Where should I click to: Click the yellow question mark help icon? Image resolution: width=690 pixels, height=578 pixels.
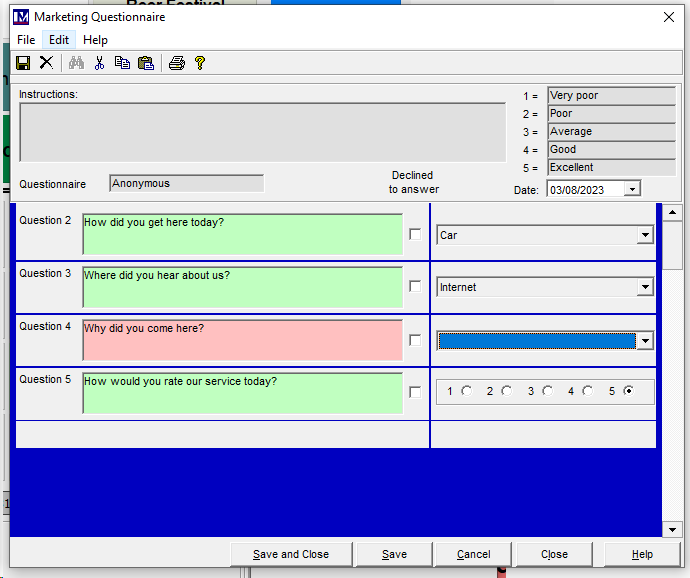coord(200,63)
